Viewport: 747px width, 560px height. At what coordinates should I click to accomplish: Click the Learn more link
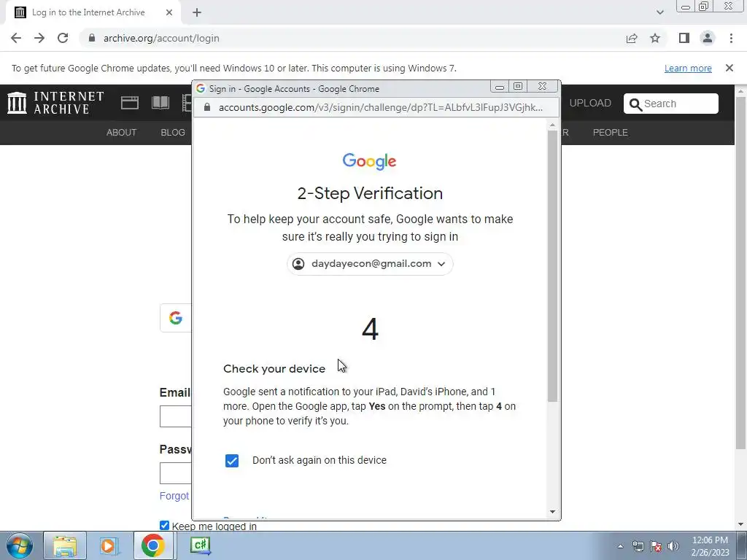(688, 68)
